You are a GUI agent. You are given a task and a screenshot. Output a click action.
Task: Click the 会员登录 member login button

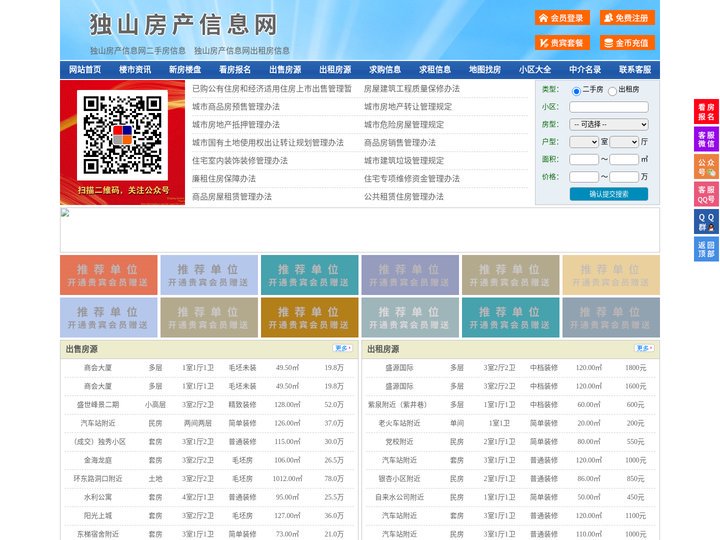click(x=562, y=18)
